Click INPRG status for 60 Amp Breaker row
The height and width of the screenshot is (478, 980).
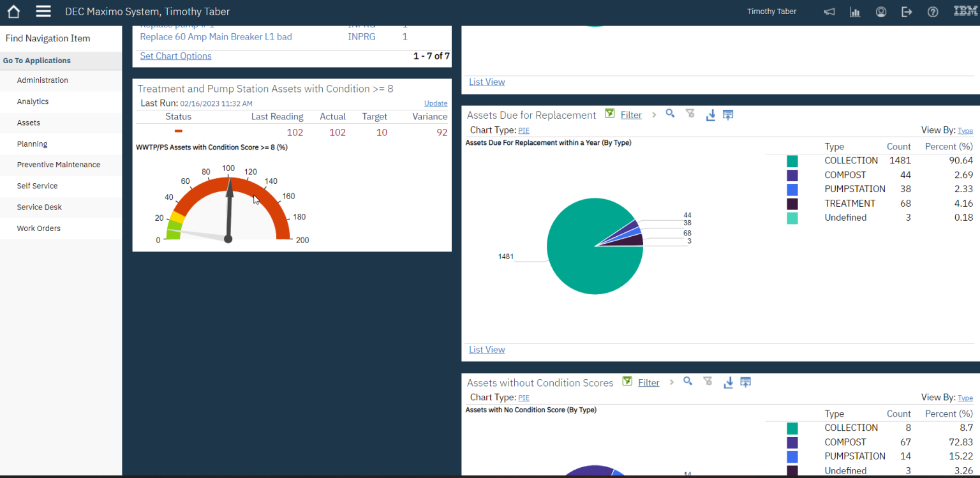(361, 37)
